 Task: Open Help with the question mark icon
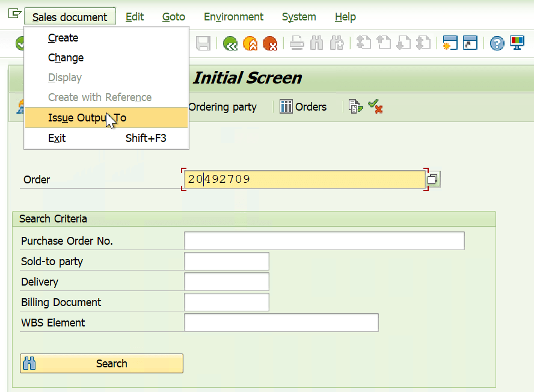(496, 43)
